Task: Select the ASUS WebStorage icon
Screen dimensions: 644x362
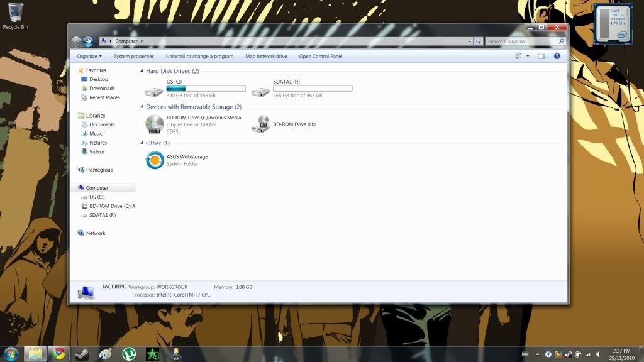Action: pos(155,160)
